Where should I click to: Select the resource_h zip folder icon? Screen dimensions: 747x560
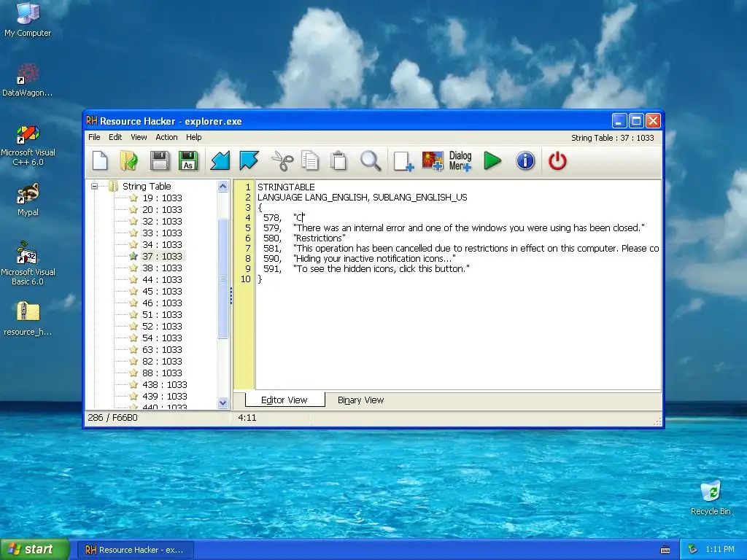pyautogui.click(x=28, y=319)
